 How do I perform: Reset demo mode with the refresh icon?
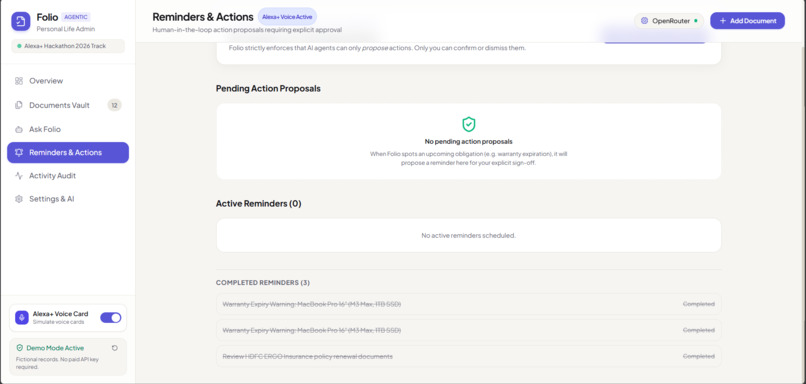click(115, 348)
